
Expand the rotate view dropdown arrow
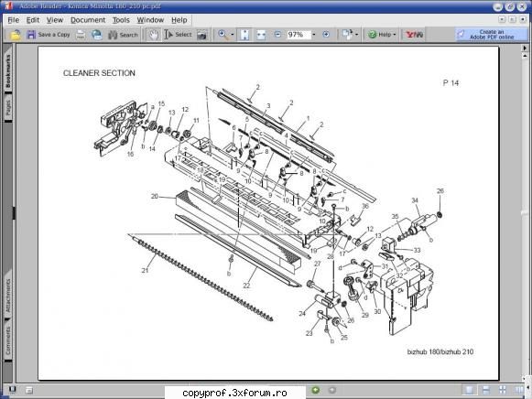tap(356, 35)
